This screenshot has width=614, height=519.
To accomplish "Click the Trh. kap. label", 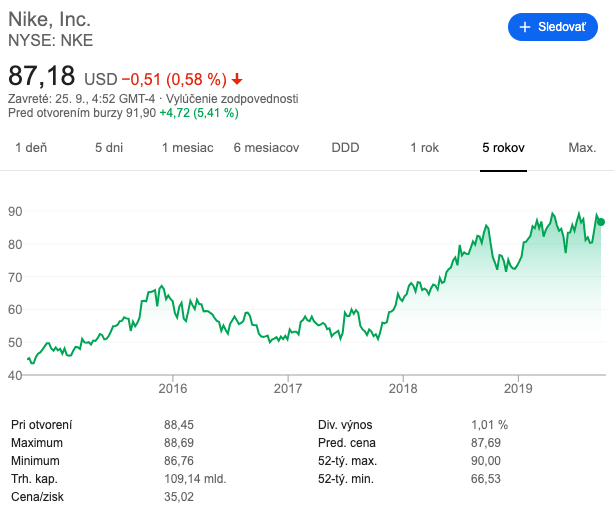I will tap(34, 479).
